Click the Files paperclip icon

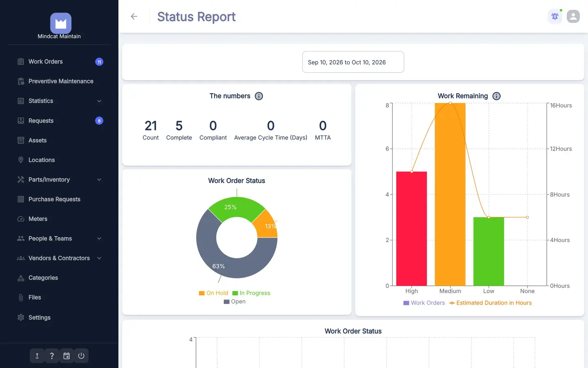point(21,298)
